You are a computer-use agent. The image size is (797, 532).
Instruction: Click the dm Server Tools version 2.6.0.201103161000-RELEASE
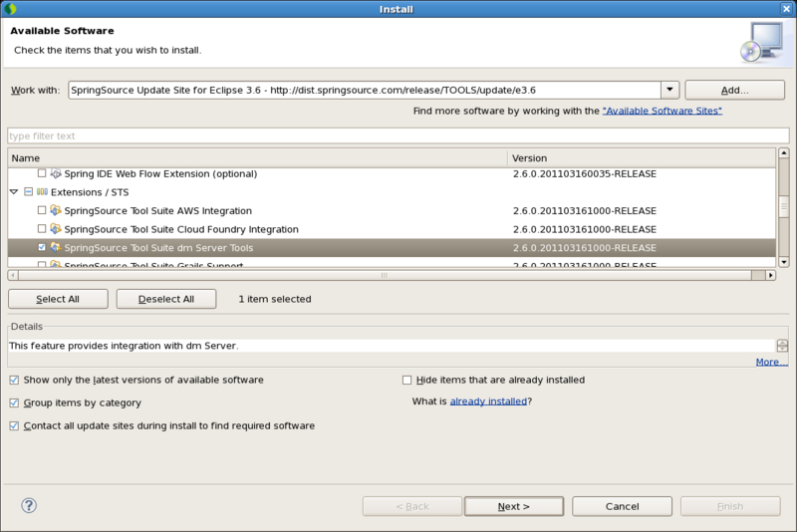(x=585, y=247)
